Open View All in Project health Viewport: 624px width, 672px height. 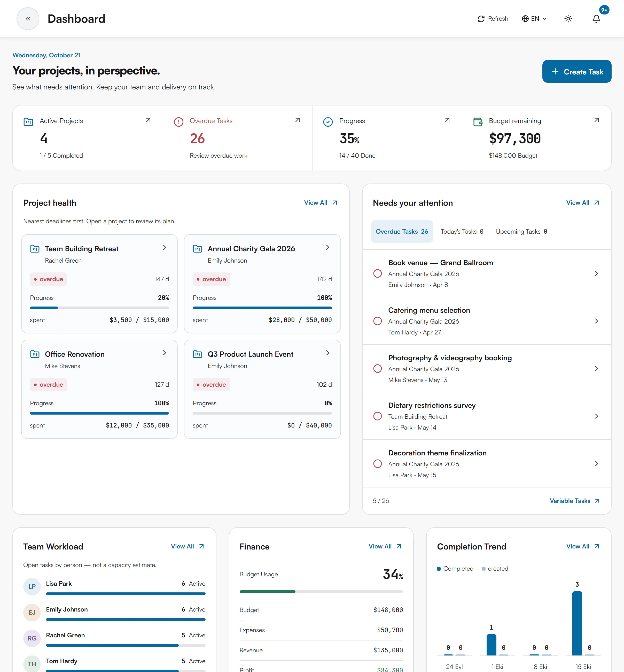321,203
